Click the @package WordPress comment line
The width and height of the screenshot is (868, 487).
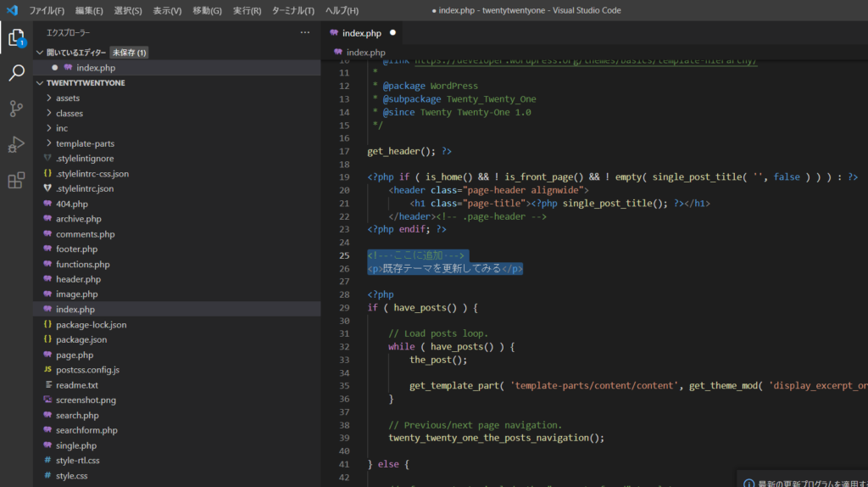425,86
